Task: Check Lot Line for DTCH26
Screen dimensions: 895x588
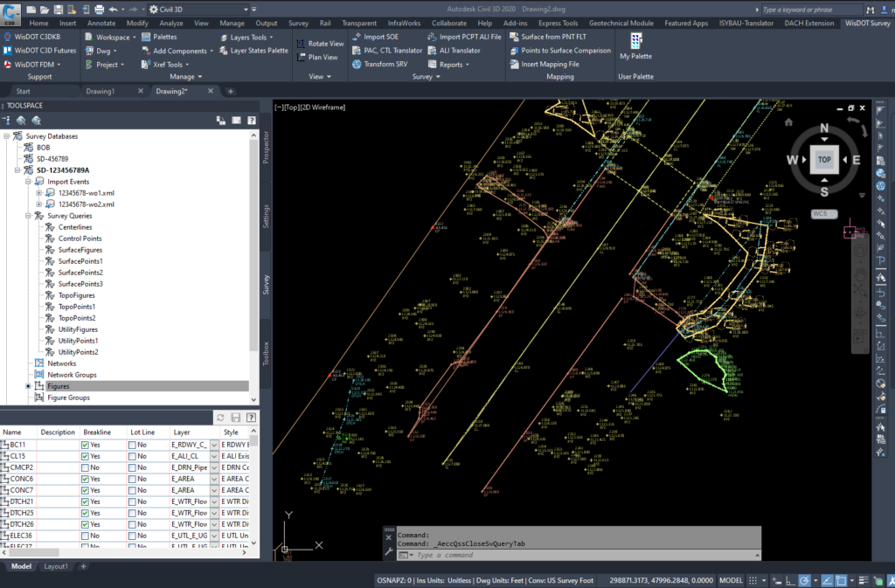Action: tap(133, 525)
